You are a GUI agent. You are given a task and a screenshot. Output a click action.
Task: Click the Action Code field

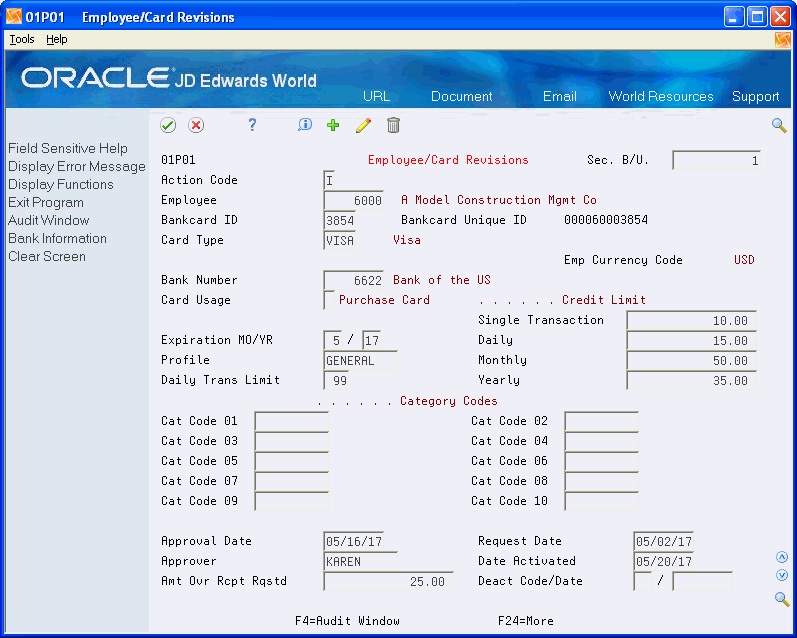[329, 180]
